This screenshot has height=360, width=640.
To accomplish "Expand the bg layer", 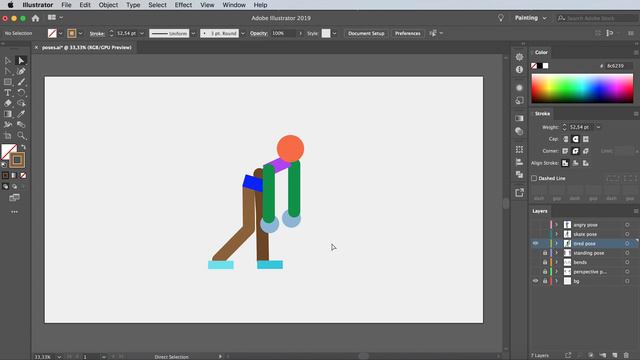I will click(x=556, y=281).
